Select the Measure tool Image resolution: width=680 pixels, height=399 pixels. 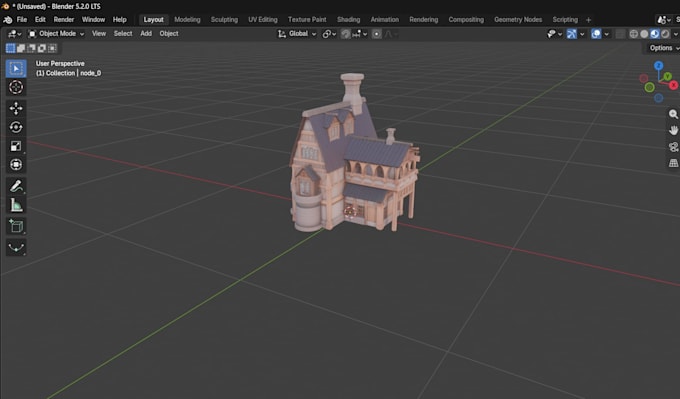pos(16,205)
